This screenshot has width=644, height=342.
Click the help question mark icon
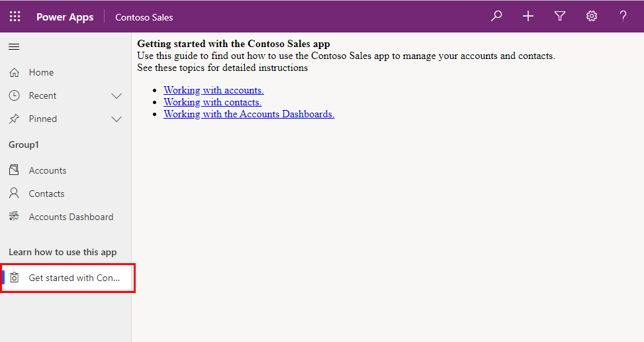click(x=623, y=17)
